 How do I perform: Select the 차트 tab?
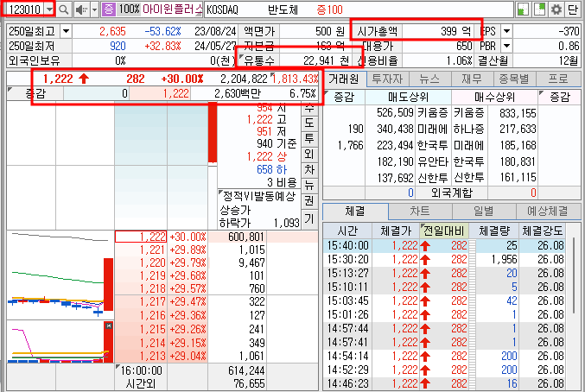pos(420,212)
